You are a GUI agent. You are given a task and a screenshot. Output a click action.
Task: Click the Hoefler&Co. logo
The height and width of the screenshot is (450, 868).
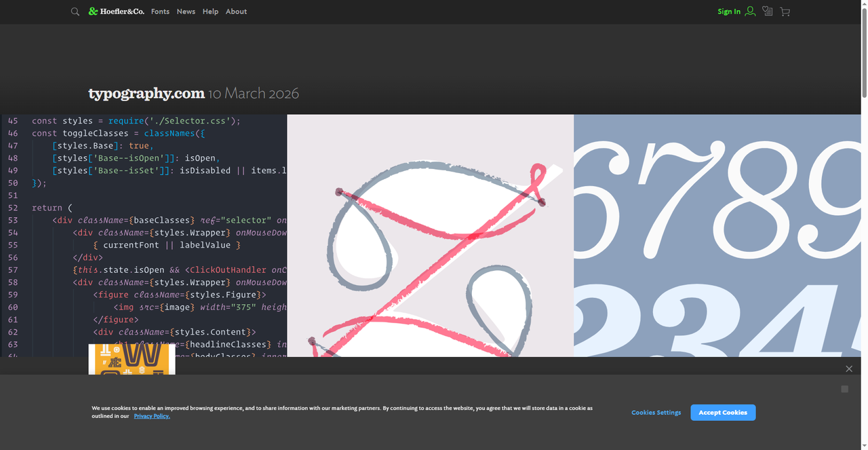[117, 12]
